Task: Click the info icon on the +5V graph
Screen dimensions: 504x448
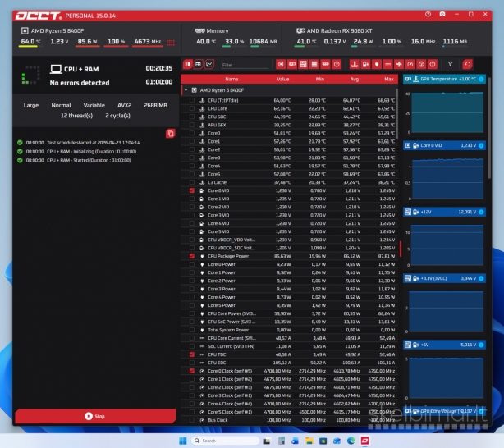Action: point(481,345)
